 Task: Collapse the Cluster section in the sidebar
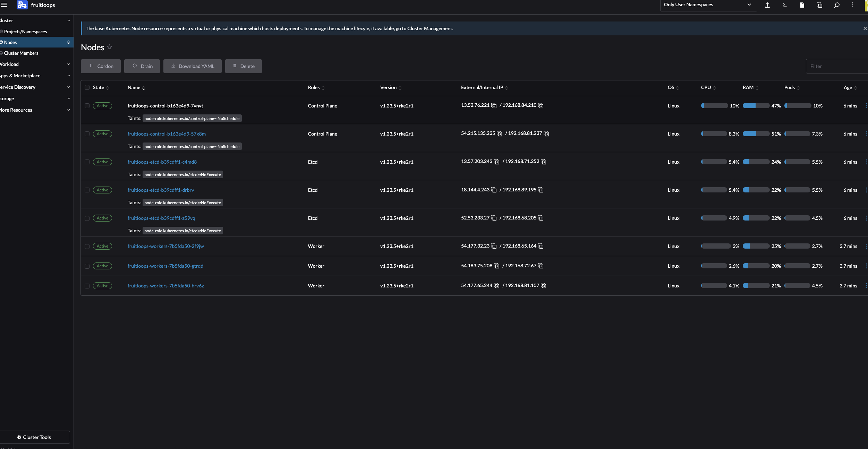(68, 20)
